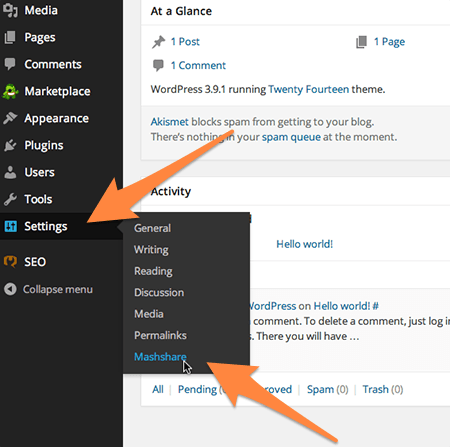Open the Appearance menu
Screen dimensions: 450x447
pos(57,119)
